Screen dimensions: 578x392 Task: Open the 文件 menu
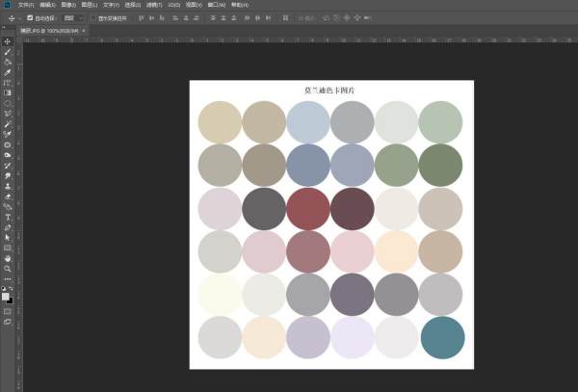[25, 5]
